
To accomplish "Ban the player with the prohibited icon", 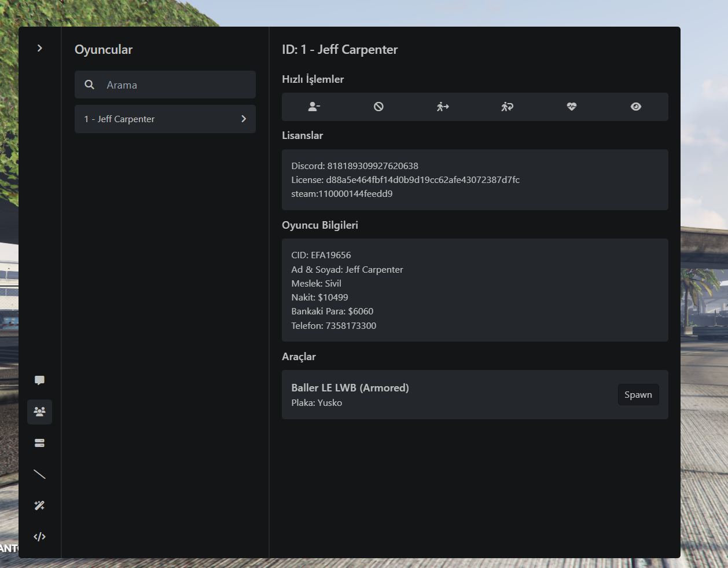I will 378,107.
